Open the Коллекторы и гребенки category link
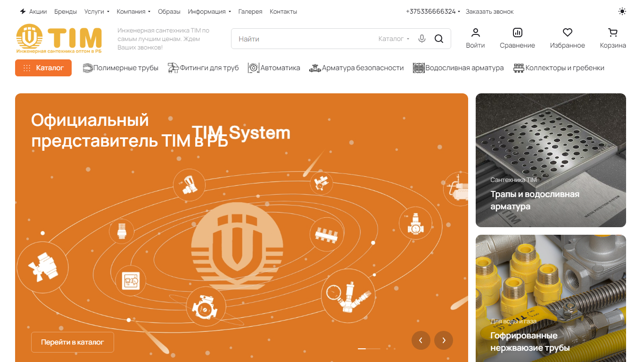Image resolution: width=644 pixels, height=362 pixels. click(x=565, y=68)
